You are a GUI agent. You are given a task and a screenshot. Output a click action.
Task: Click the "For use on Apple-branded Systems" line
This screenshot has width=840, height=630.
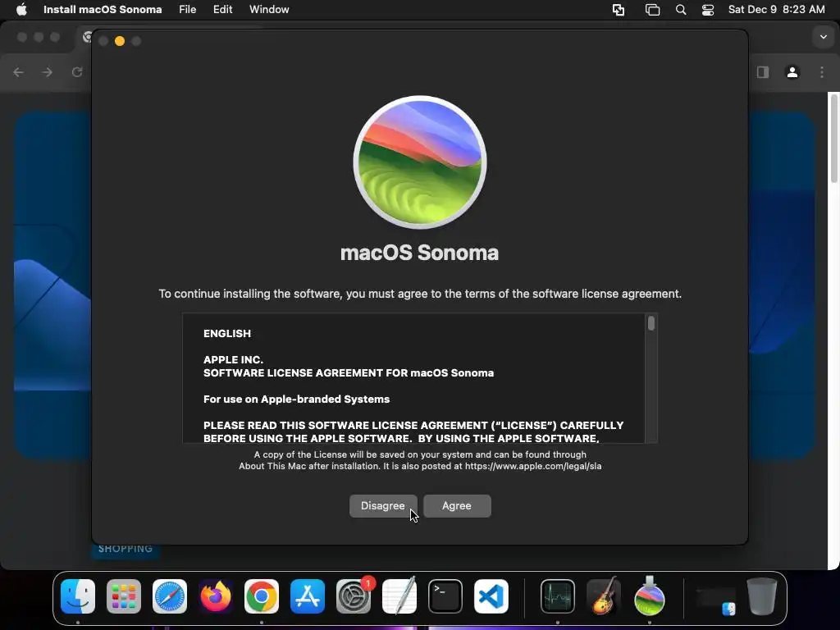[x=296, y=399]
